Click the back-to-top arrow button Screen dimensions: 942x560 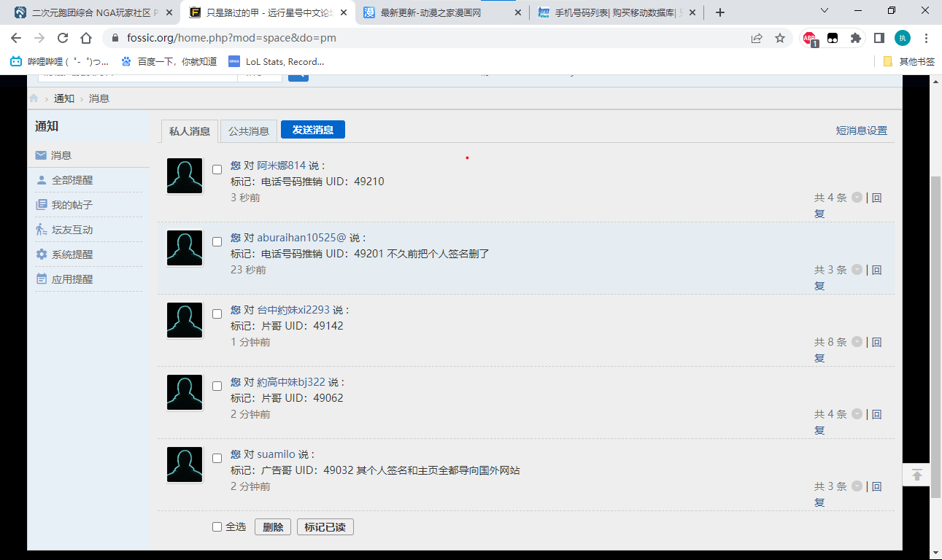[x=916, y=475]
